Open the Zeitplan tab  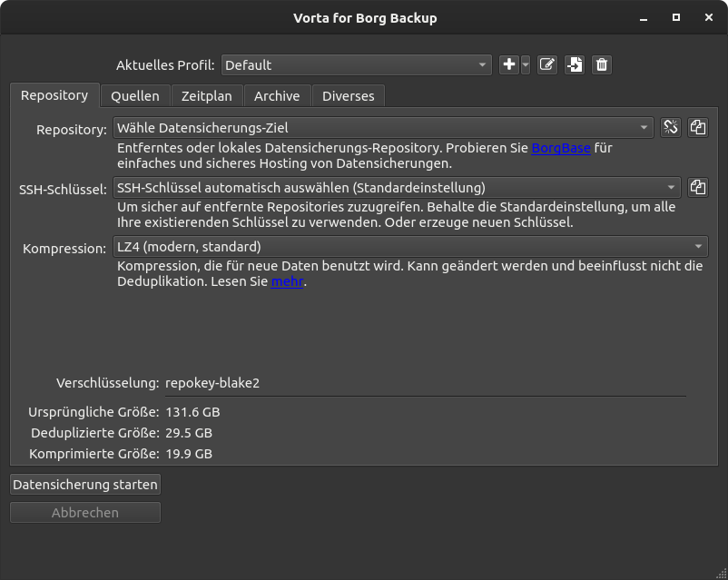pos(207,96)
